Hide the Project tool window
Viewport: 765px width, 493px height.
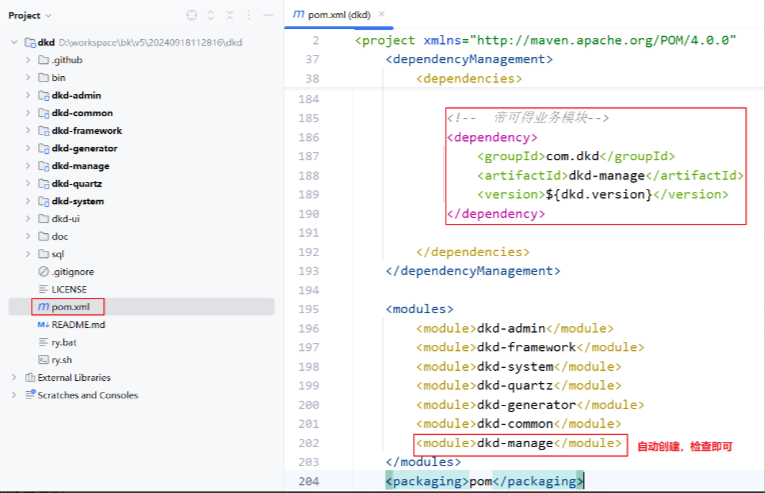[267, 15]
